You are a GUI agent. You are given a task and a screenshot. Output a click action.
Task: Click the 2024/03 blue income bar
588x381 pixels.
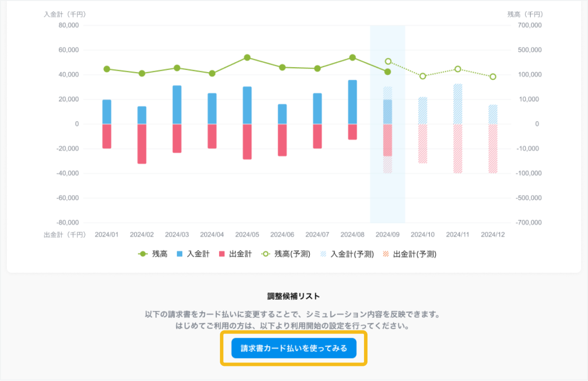pyautogui.click(x=177, y=105)
